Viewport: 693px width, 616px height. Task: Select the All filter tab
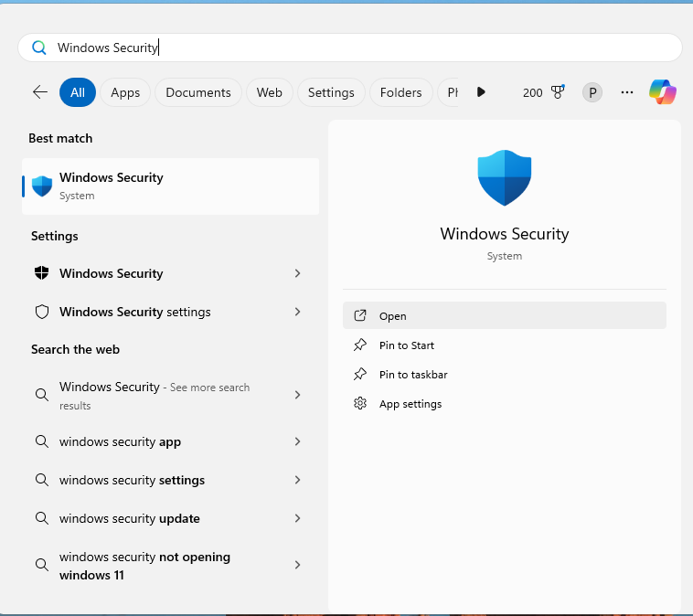click(78, 92)
